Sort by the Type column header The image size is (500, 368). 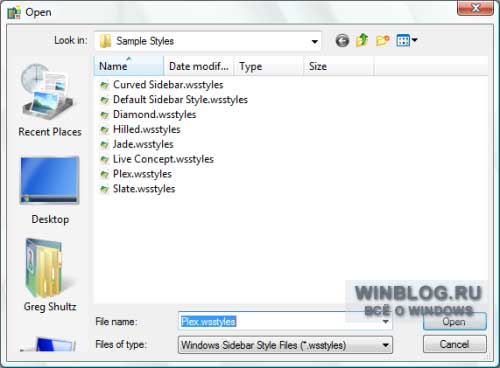click(269, 66)
